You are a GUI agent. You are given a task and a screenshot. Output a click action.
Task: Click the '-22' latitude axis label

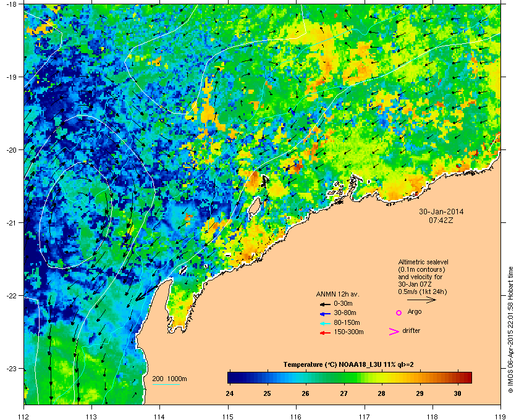pos(11,296)
